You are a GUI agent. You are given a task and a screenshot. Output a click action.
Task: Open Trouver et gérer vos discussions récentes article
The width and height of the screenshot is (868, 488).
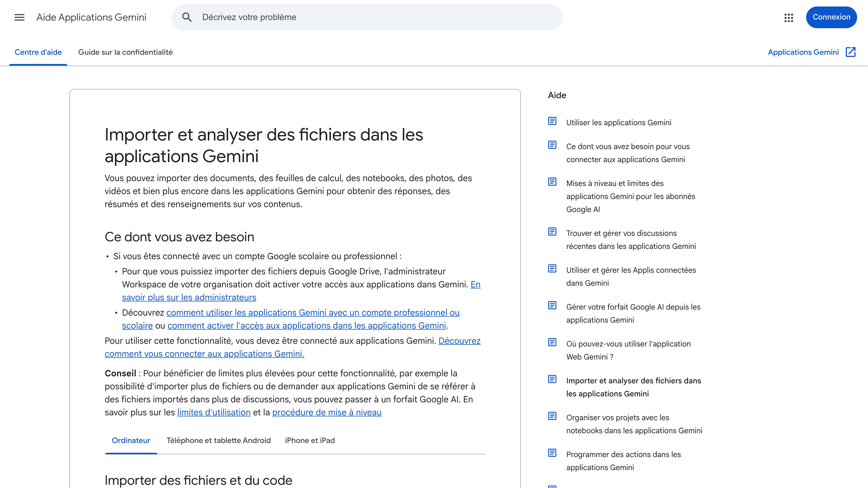point(631,240)
